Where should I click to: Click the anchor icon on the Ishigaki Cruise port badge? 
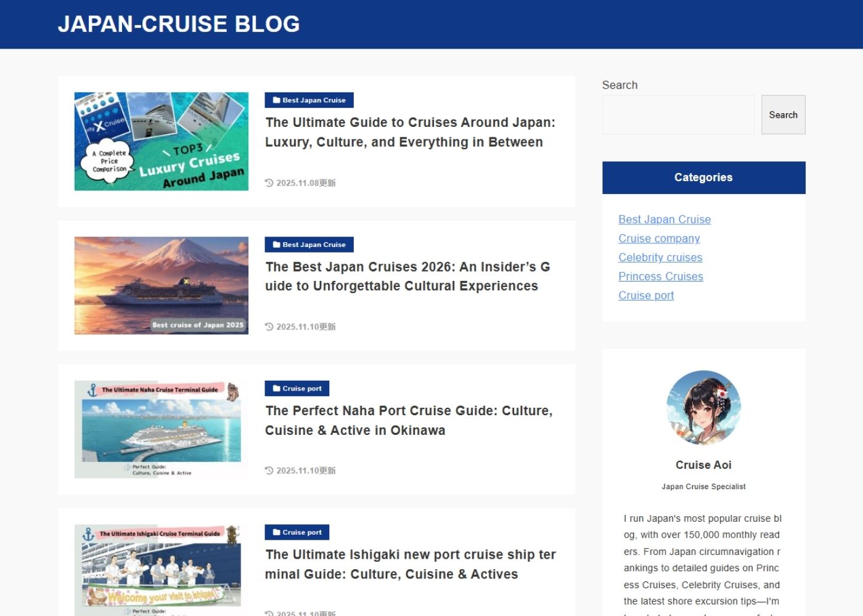pos(275,532)
